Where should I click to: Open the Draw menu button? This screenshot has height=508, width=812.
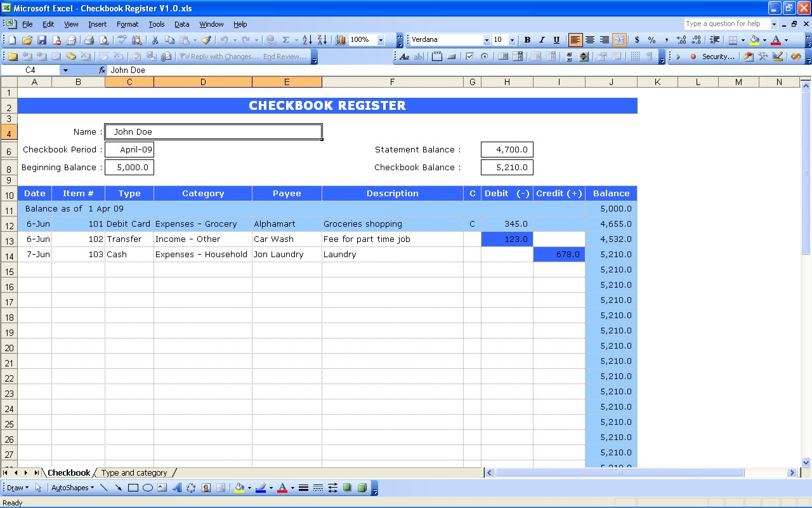click(17, 488)
